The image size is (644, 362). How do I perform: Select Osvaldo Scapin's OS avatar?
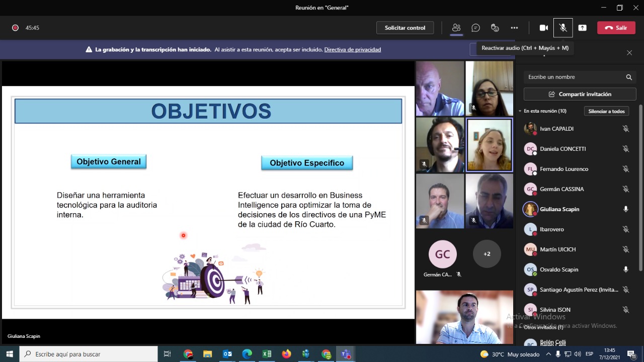click(x=530, y=269)
